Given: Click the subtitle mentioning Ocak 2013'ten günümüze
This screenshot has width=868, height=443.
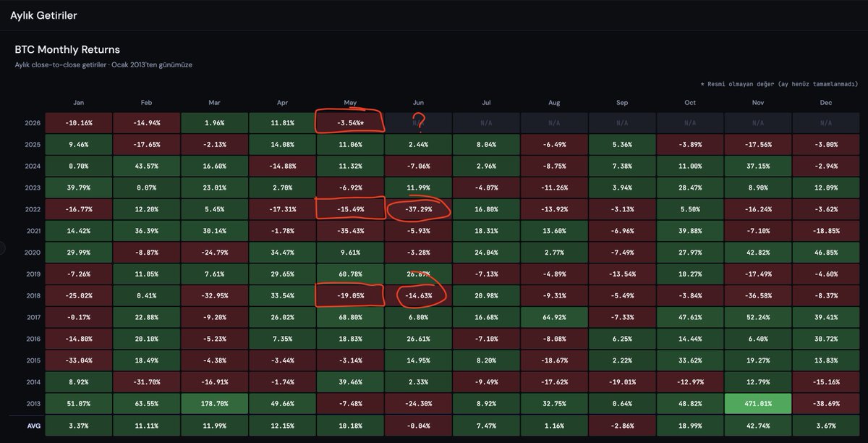Looking at the screenshot, I should point(103,64).
